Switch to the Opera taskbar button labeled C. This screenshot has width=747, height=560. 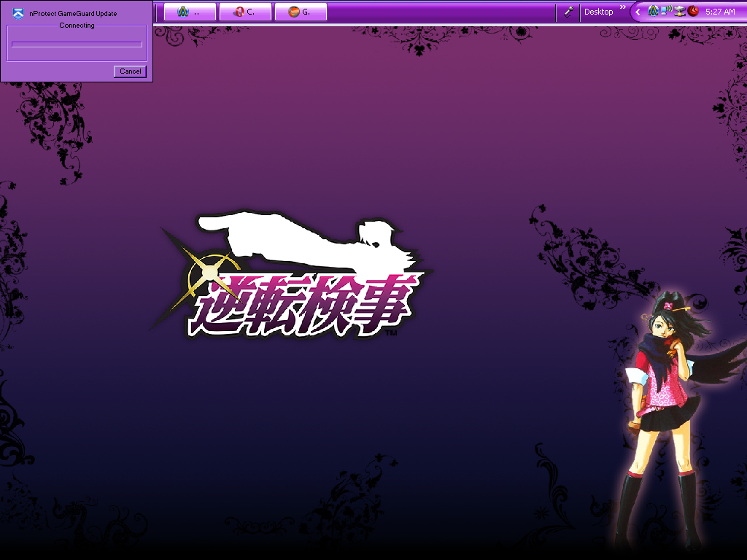[x=245, y=12]
